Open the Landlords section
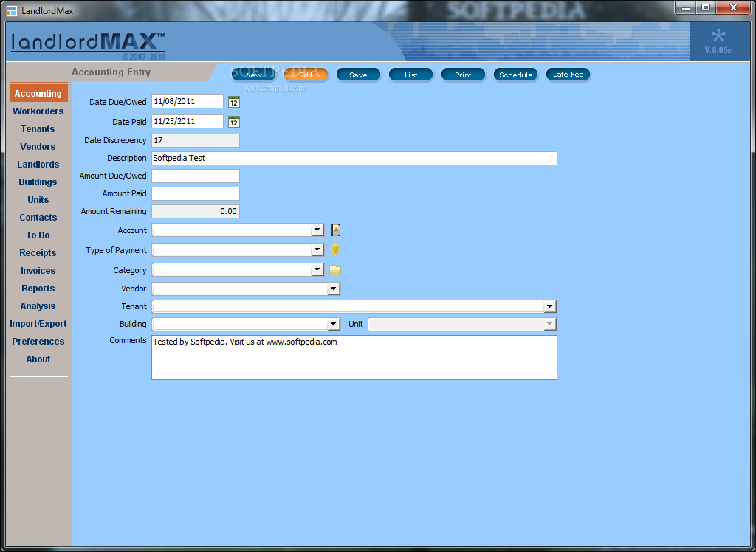Screen dimensions: 756x552 (x=38, y=165)
